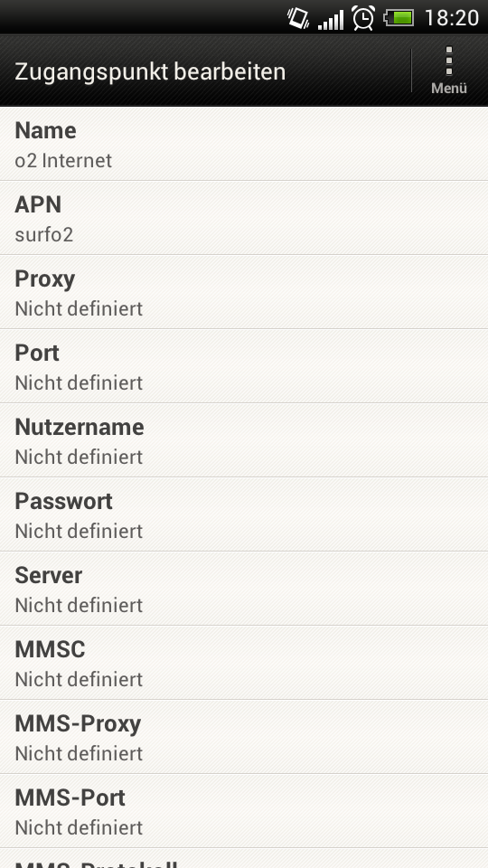488x868 pixels.
Task: Tap the vibrate mode status icon
Action: (x=298, y=18)
